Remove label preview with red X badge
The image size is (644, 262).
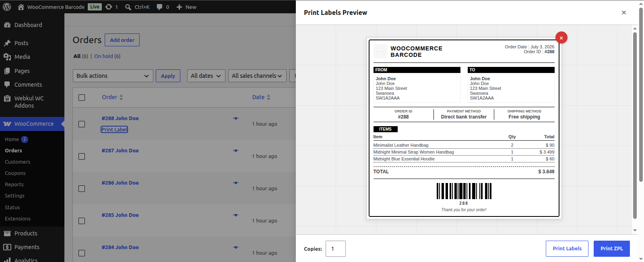(x=561, y=37)
